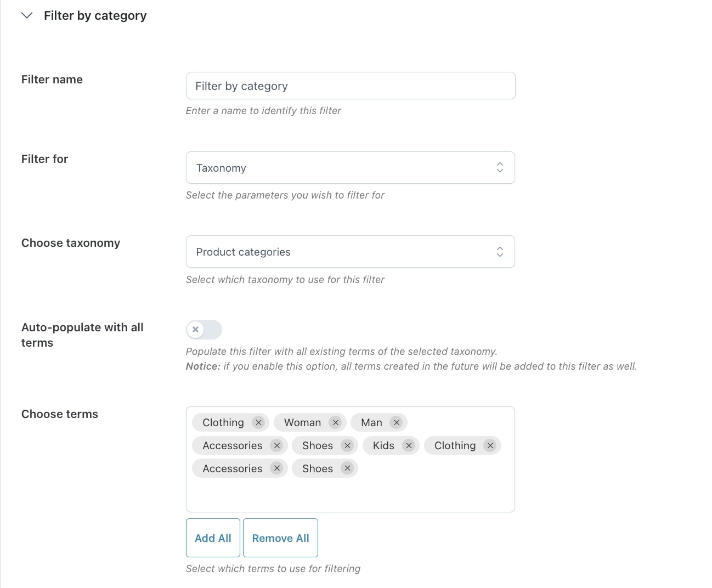The image size is (712, 588).
Task: Remove the Shoes term right before Kids
Action: 347,445
